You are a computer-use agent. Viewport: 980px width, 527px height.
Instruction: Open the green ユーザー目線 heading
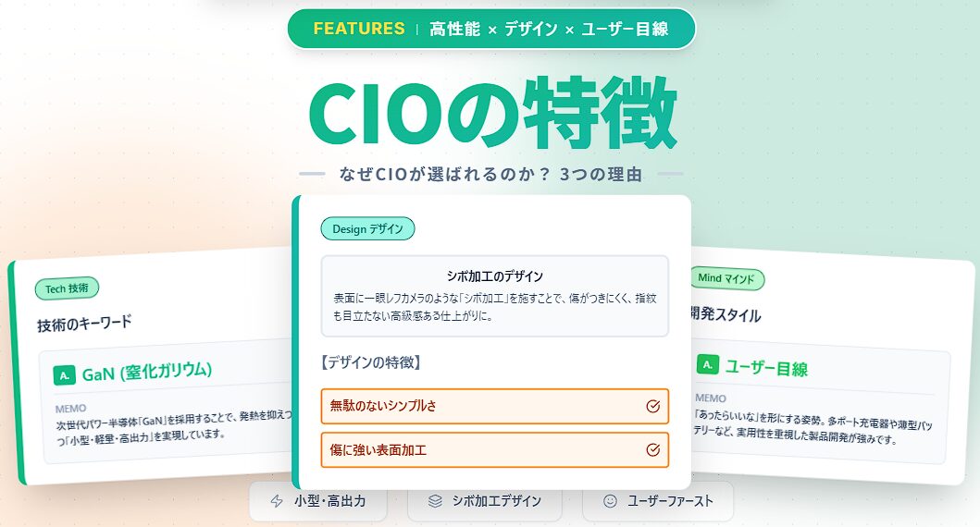[766, 368]
